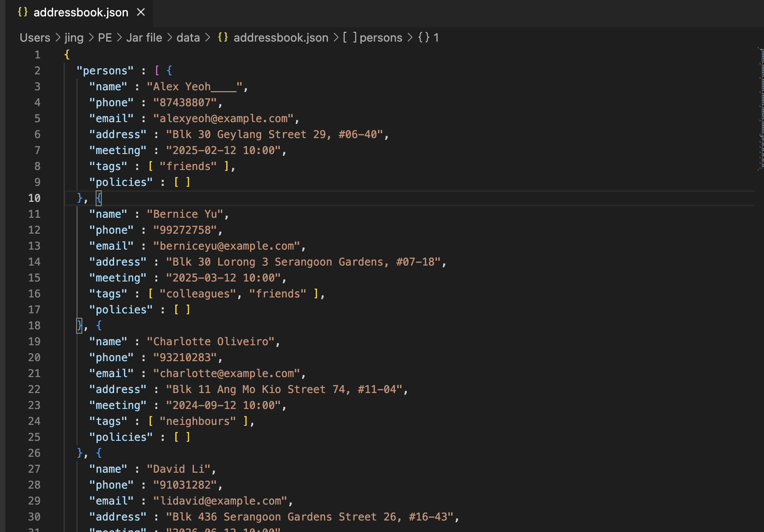Click meeting value "2025-02-12 10:00"

(x=224, y=150)
